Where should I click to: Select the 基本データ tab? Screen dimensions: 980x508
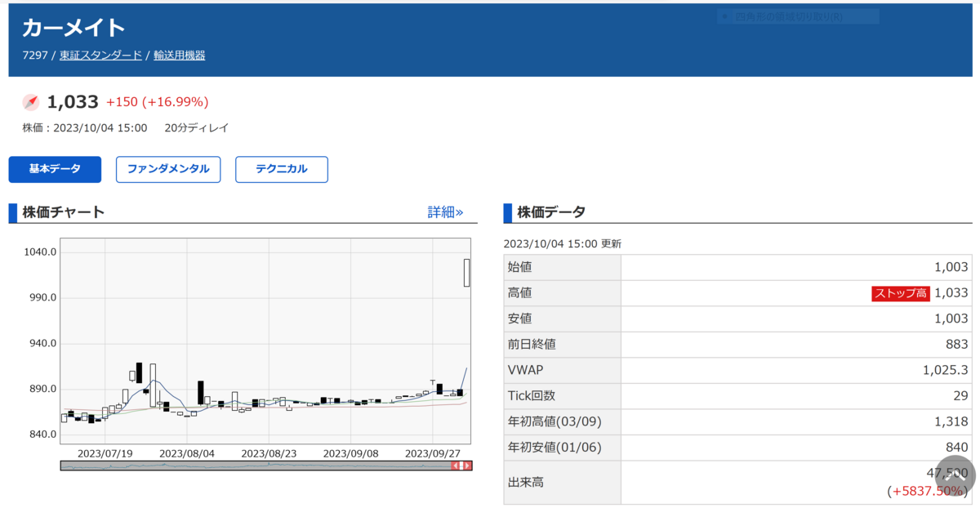55,169
